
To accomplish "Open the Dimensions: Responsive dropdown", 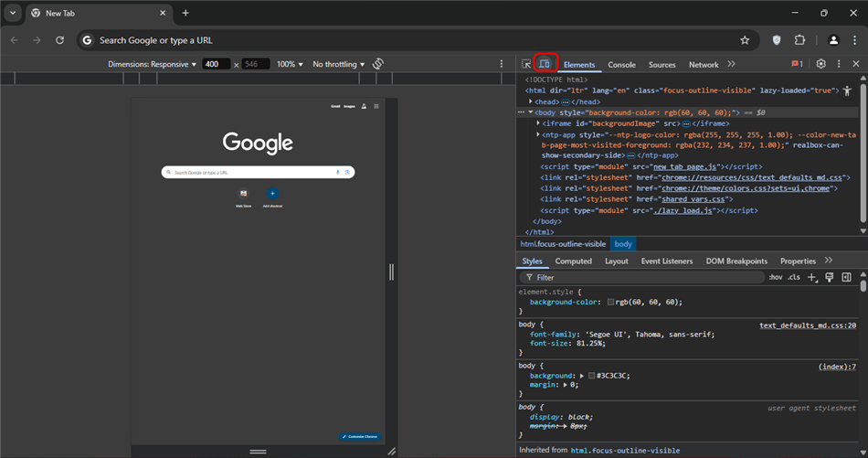I will tap(152, 64).
